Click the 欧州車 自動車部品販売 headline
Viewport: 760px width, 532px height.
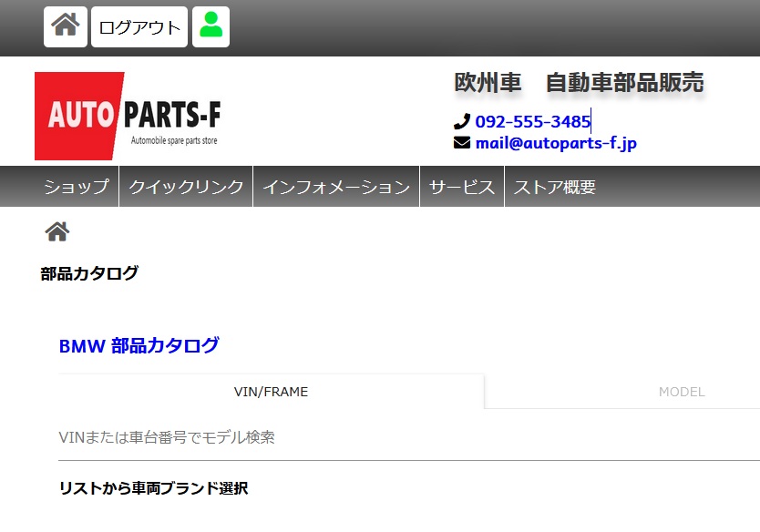tap(579, 82)
